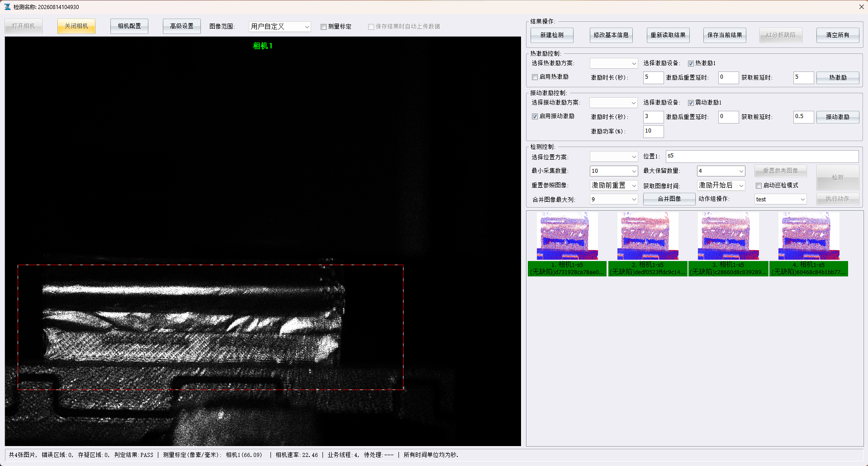
Task: Click the application icon in title bar
Action: pos(7,7)
